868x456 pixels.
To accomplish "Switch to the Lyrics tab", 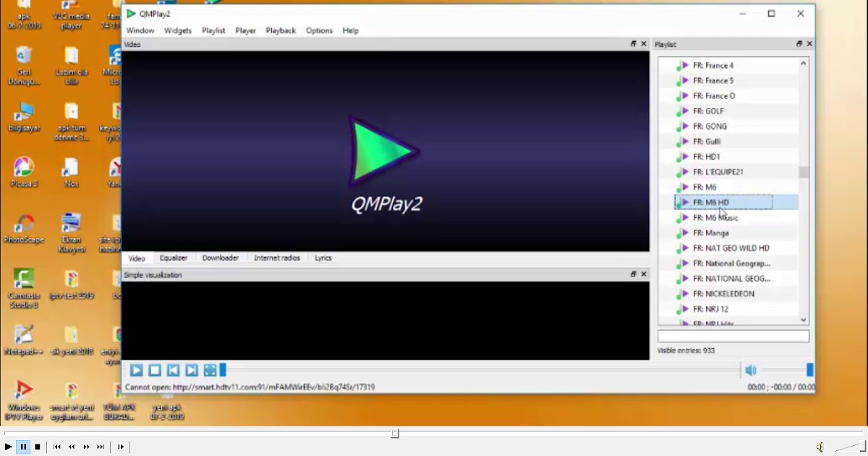I will point(323,258).
